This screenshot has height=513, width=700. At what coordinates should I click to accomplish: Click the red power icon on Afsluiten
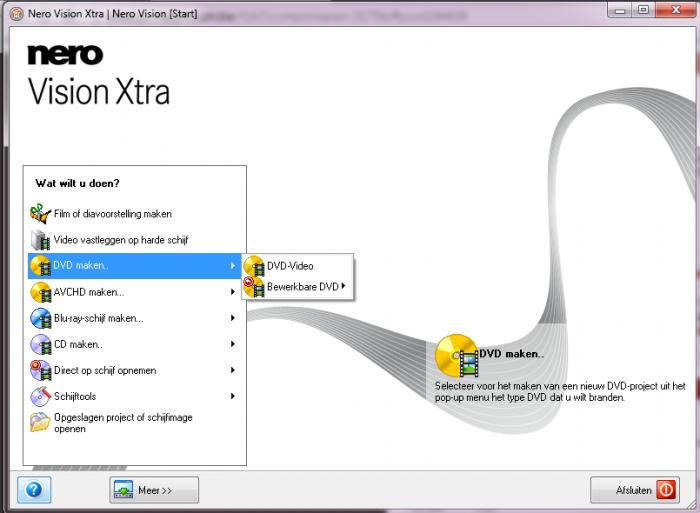click(x=666, y=490)
